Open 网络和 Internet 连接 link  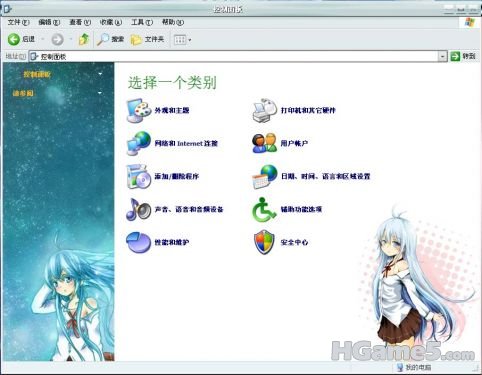pyautogui.click(x=186, y=143)
